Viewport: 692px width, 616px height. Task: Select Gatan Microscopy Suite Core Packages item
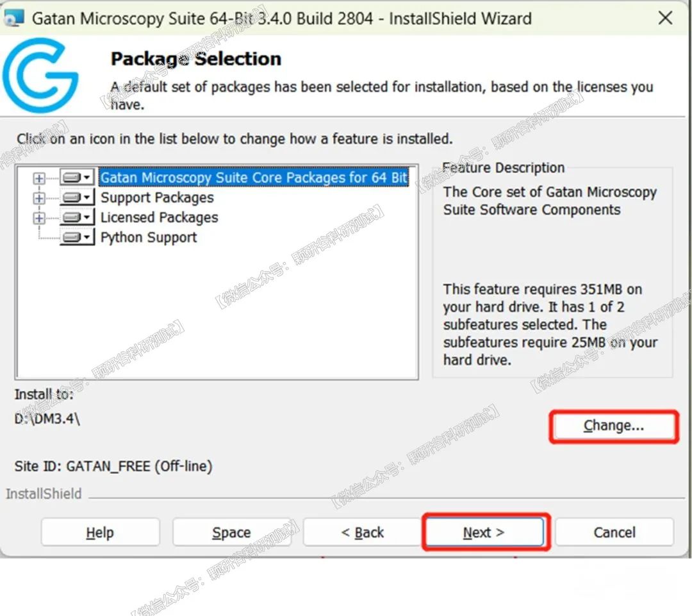254,178
